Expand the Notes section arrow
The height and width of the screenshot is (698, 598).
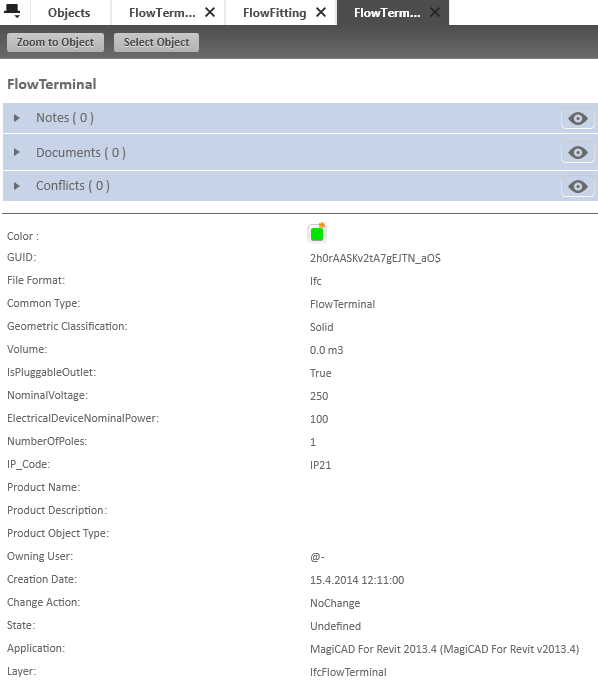coord(16,118)
